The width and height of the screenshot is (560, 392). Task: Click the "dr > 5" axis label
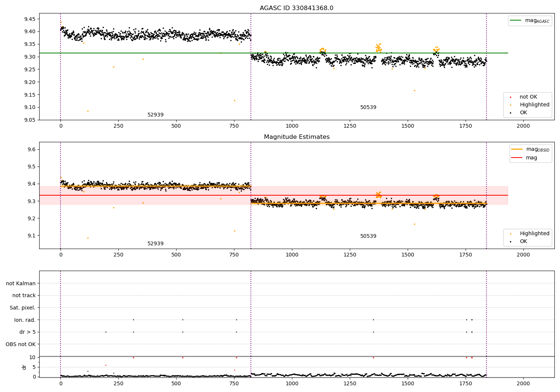pos(28,332)
